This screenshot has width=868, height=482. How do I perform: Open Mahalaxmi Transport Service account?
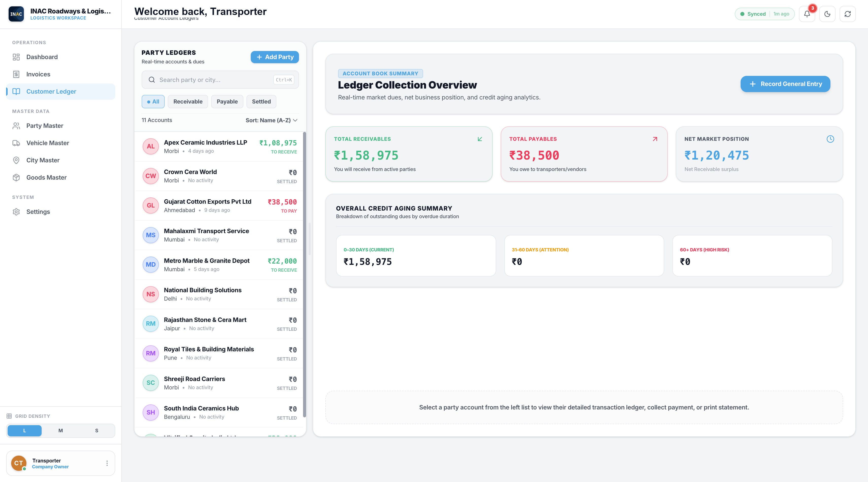219,235
